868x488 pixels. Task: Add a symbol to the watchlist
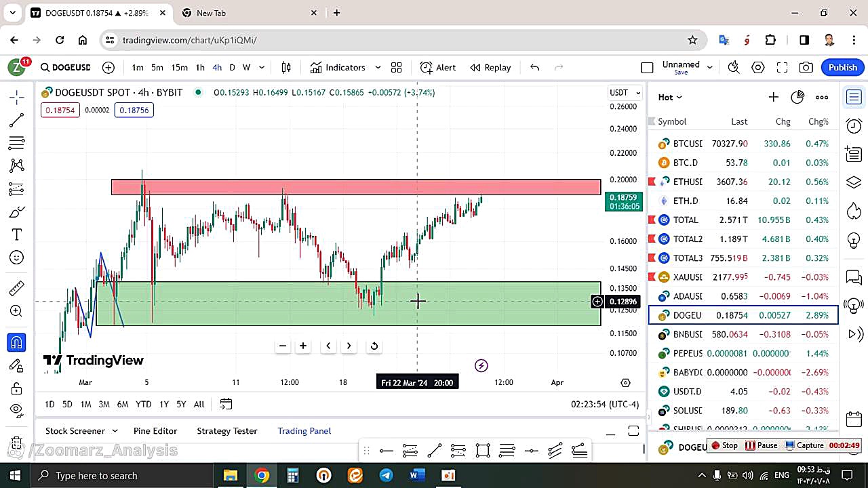(x=773, y=97)
